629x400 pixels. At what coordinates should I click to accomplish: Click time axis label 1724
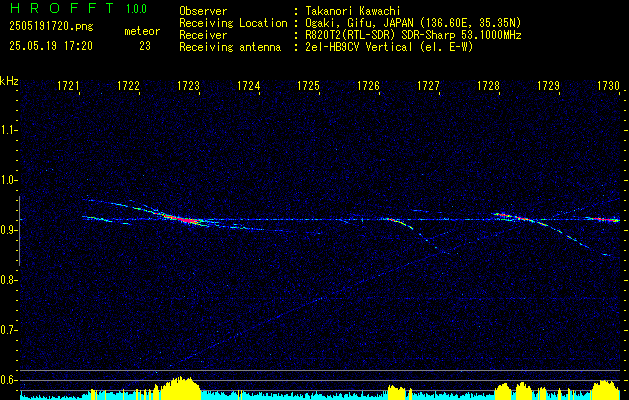tap(249, 86)
